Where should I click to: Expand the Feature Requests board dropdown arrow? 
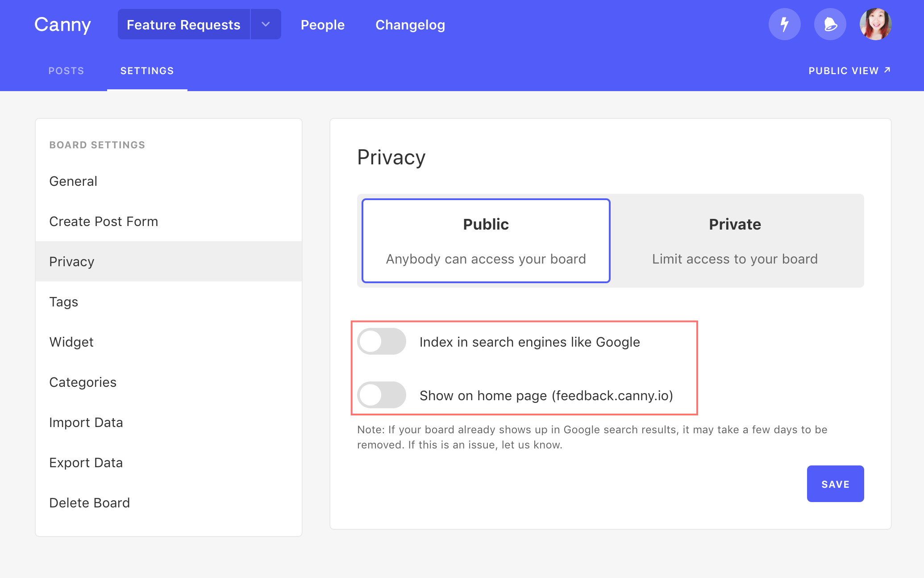point(266,25)
